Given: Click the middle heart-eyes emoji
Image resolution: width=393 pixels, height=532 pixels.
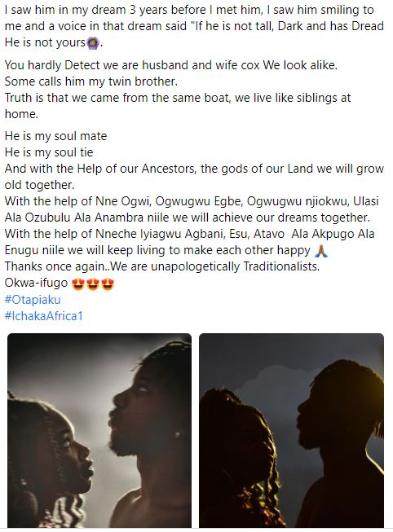Looking at the screenshot, I should pyautogui.click(x=93, y=284).
